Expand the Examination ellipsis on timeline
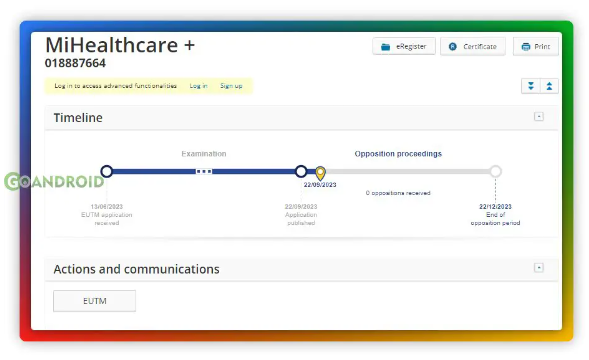Viewport: 589px width, 360px height. pyautogui.click(x=204, y=171)
